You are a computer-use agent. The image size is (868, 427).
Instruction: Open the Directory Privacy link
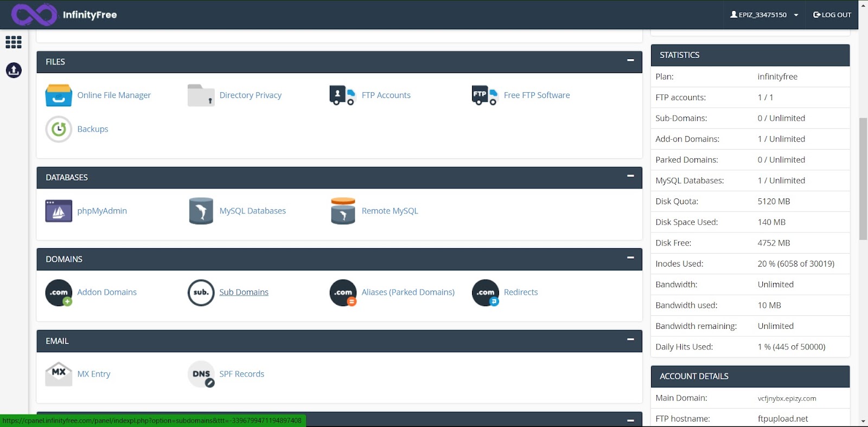(x=250, y=95)
